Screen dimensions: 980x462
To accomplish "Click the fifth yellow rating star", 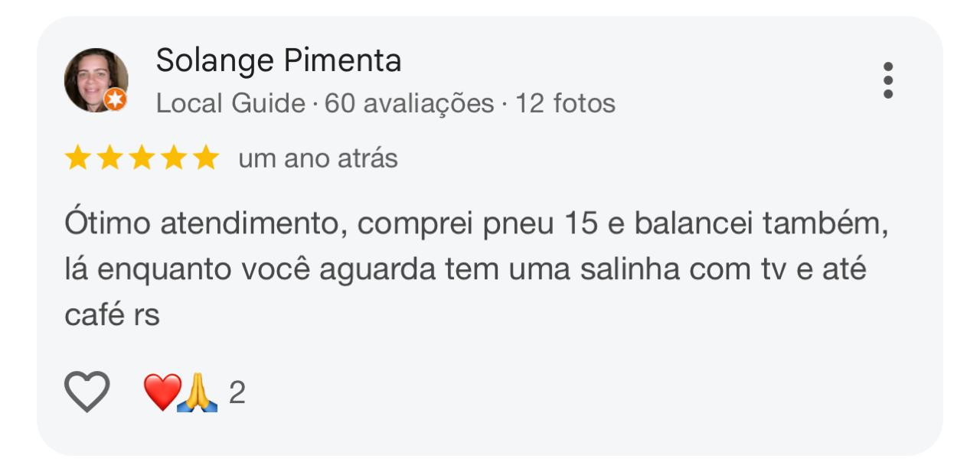I will pyautogui.click(x=205, y=158).
